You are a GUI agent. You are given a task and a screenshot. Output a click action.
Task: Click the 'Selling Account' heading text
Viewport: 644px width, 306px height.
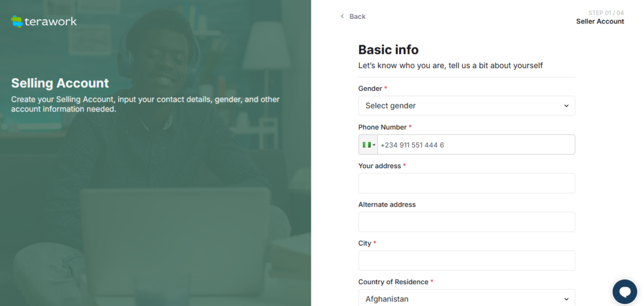60,84
